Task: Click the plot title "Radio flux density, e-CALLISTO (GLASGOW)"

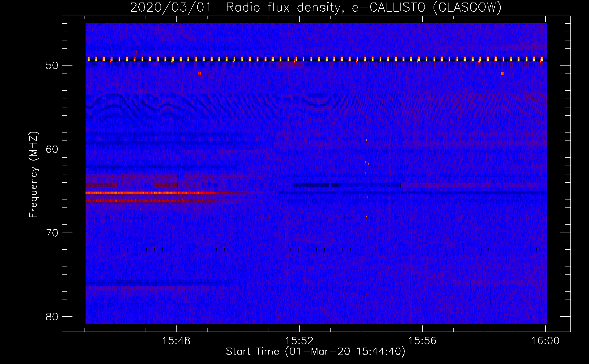Action: 363,7
